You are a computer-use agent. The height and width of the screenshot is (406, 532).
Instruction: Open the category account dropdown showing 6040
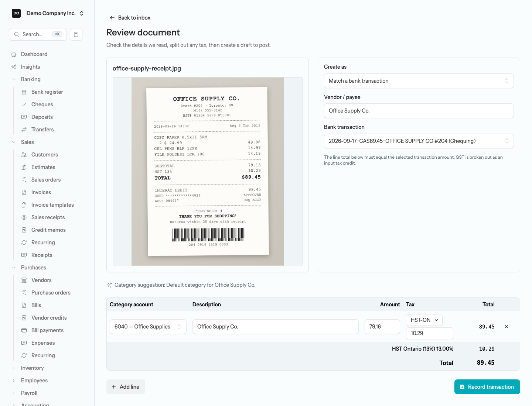tap(148, 327)
